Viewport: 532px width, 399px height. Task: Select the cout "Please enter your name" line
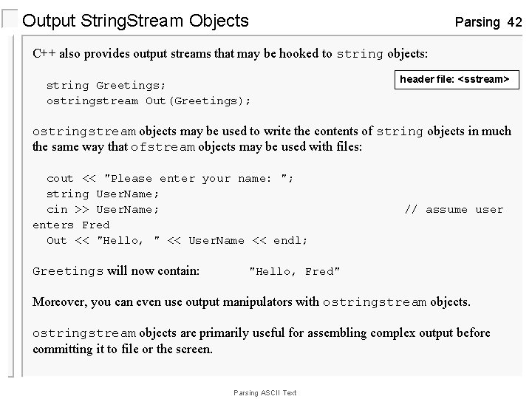click(170, 179)
